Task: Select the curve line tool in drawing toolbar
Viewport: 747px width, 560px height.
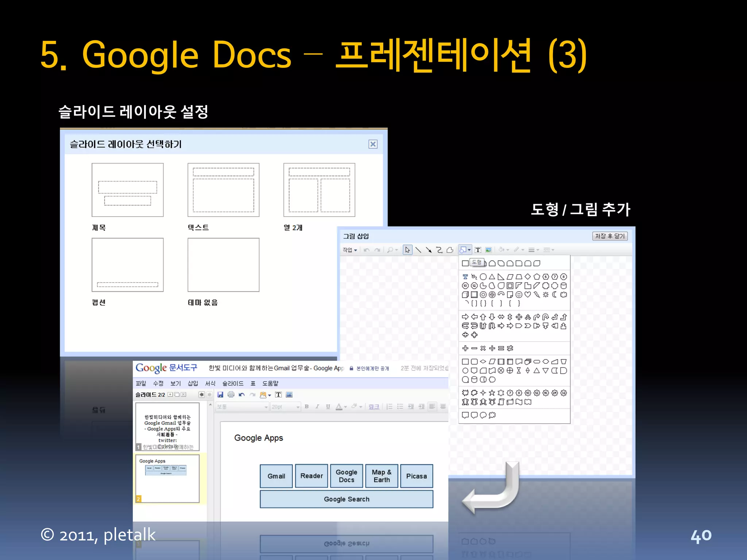Action: [440, 250]
